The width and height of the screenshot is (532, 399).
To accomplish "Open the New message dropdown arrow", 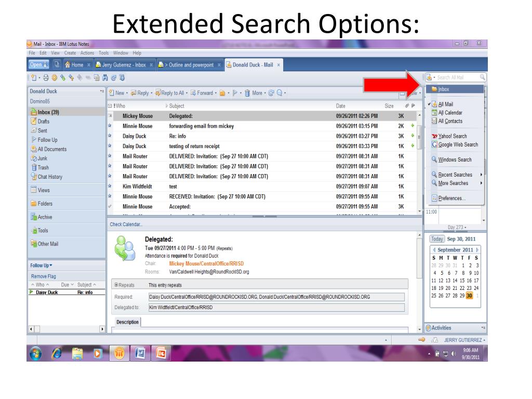I will tap(127, 93).
